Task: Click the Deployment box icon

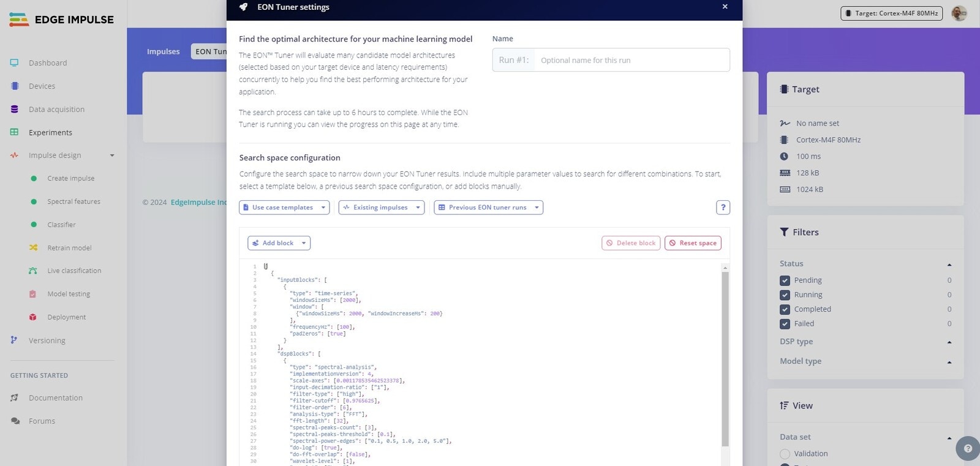Action: coord(33,317)
